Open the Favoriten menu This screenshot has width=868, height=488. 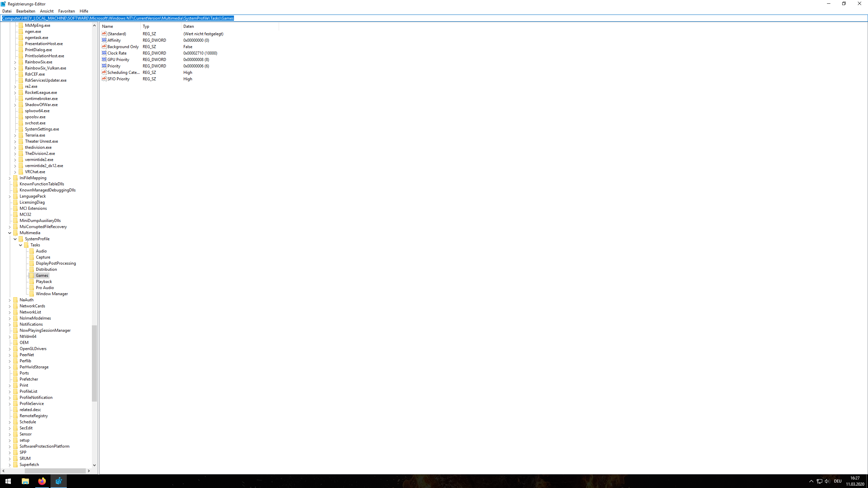click(x=66, y=11)
